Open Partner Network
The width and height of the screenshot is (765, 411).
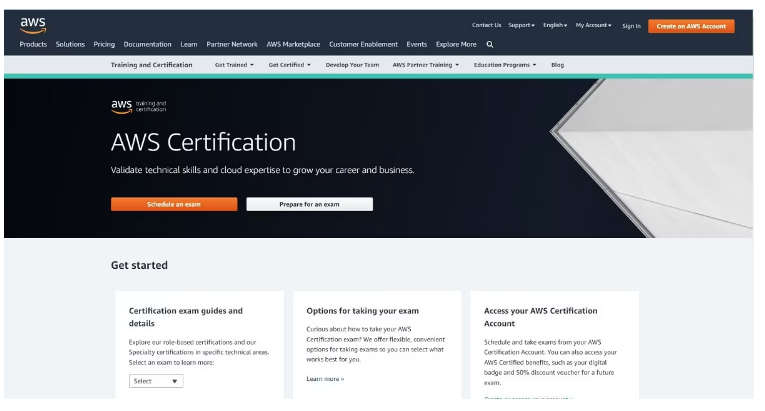232,44
